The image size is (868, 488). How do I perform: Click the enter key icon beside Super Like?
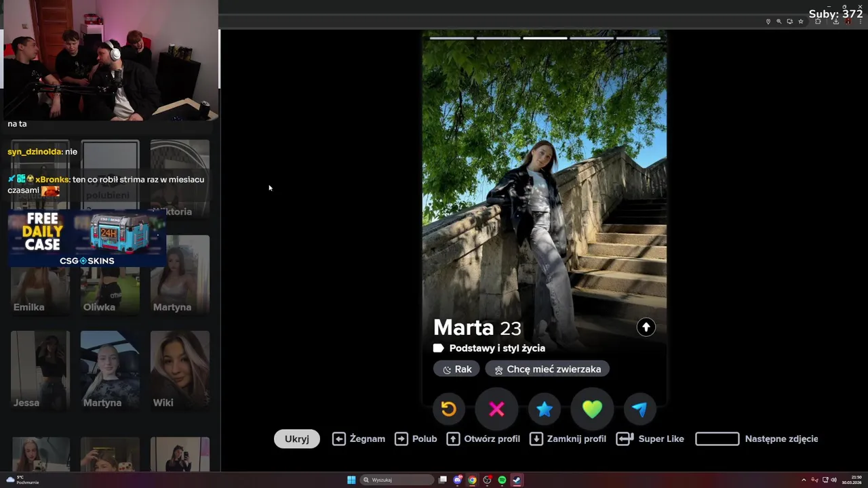click(625, 439)
